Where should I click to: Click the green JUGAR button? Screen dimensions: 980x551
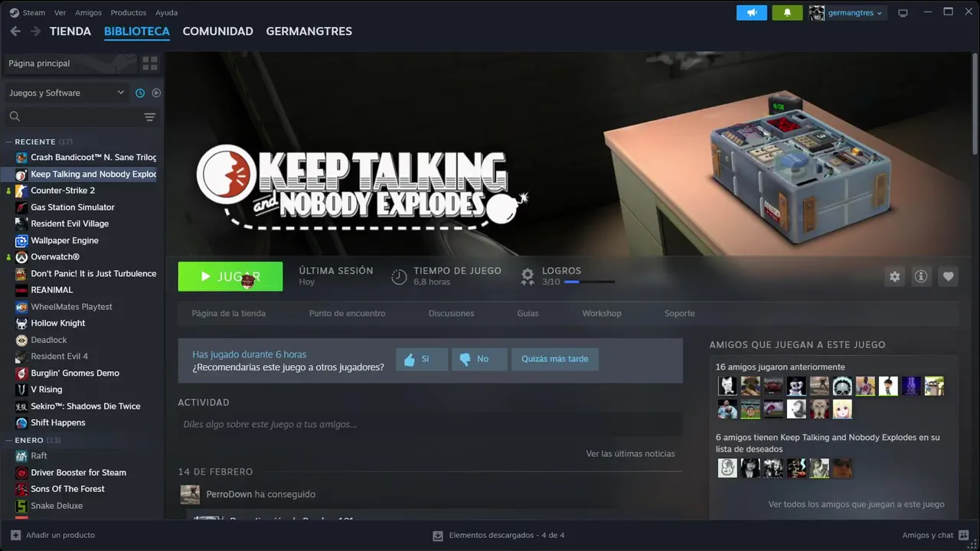pos(230,276)
